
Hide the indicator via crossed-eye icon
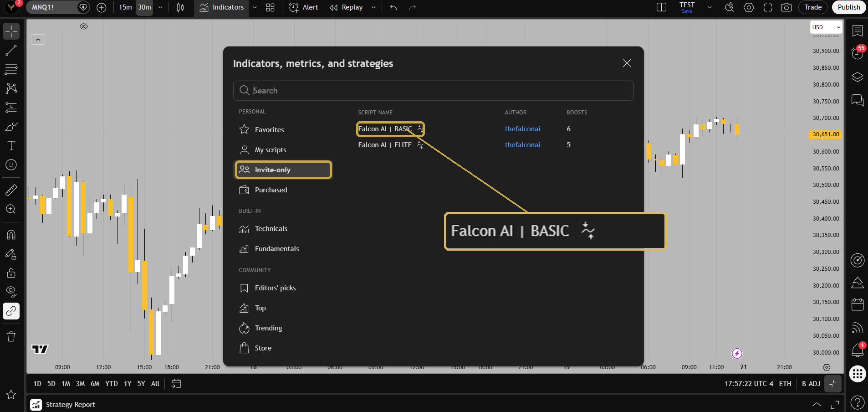(84, 26)
